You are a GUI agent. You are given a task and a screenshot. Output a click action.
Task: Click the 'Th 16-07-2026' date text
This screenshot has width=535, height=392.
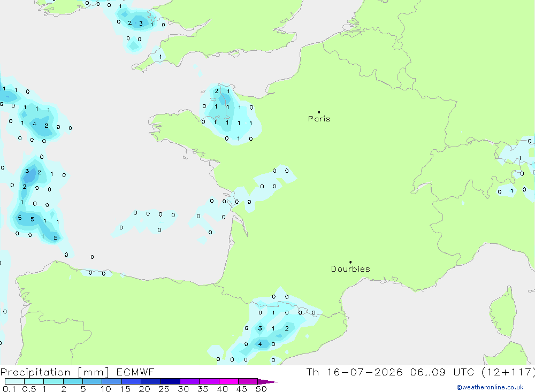pyautogui.click(x=355, y=372)
